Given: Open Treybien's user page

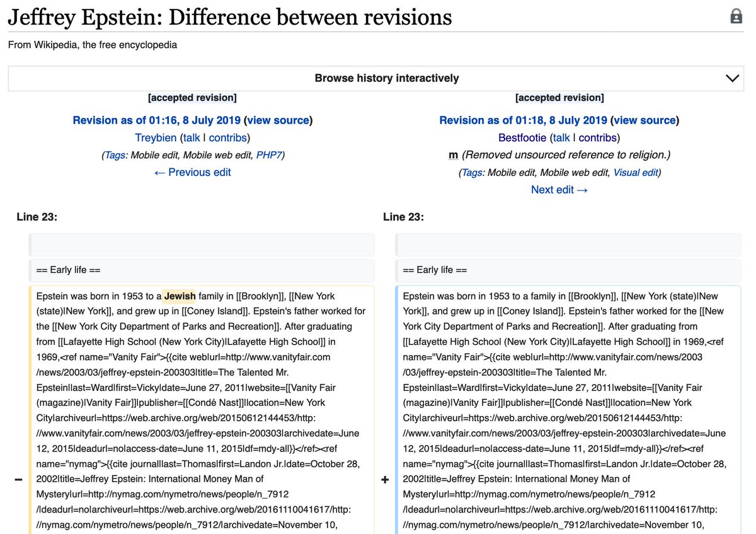Looking at the screenshot, I should [156, 137].
